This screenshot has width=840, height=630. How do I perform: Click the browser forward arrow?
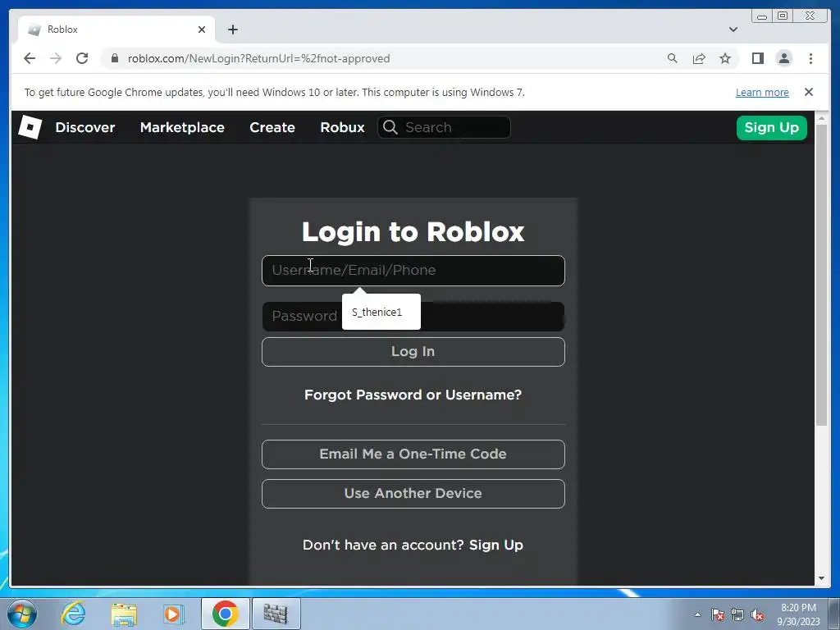click(x=56, y=58)
